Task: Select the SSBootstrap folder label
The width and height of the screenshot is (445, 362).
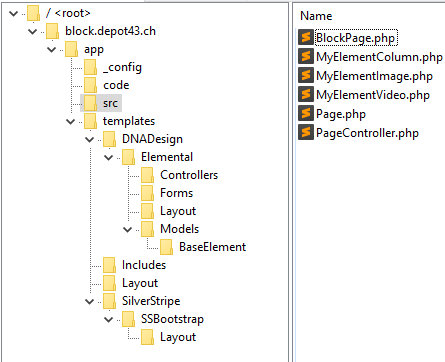Action: [172, 319]
